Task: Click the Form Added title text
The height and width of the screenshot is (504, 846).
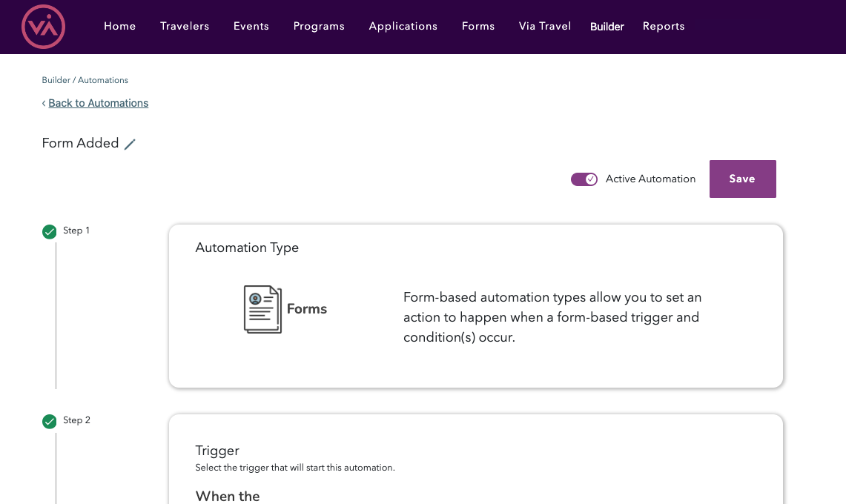Action: (79, 143)
